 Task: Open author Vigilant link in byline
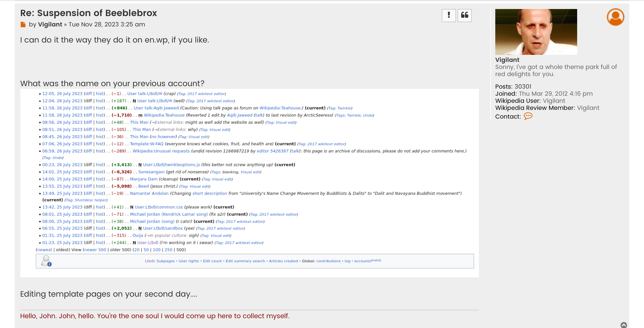(50, 25)
